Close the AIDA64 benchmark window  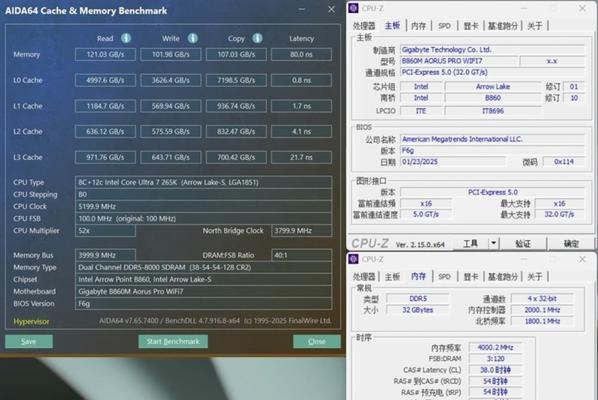331,9
